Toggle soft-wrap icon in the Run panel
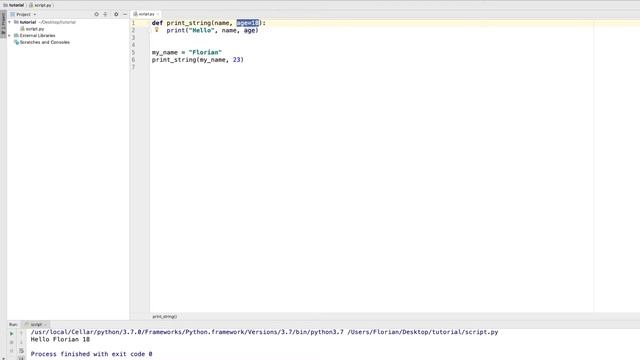Viewport: 640px width, 360px height. point(21,351)
